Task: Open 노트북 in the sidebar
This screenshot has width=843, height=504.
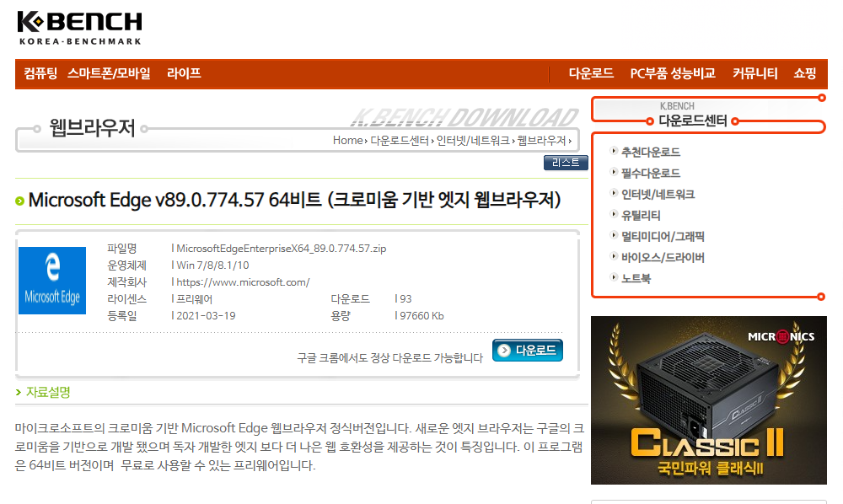Action: (636, 278)
